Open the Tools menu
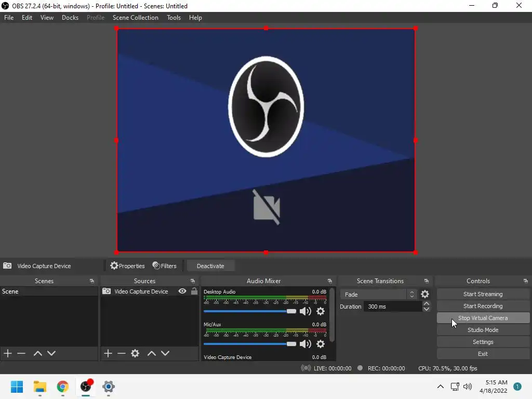 pyautogui.click(x=174, y=18)
